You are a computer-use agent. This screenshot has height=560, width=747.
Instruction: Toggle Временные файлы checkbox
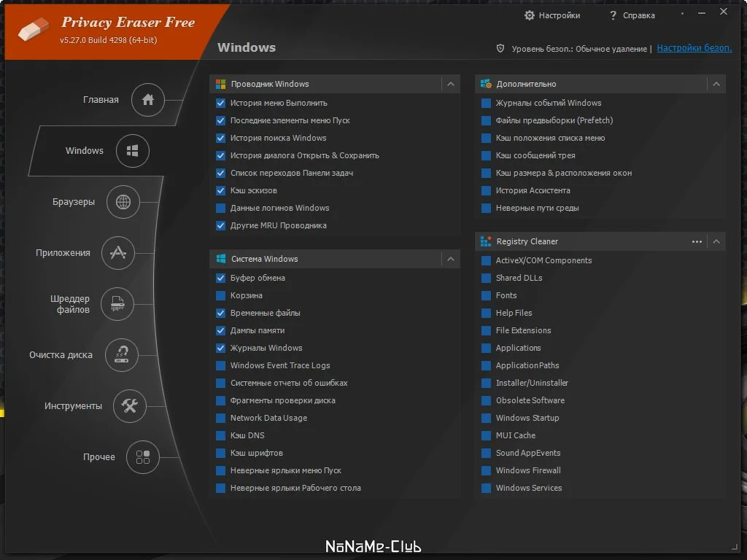(220, 313)
